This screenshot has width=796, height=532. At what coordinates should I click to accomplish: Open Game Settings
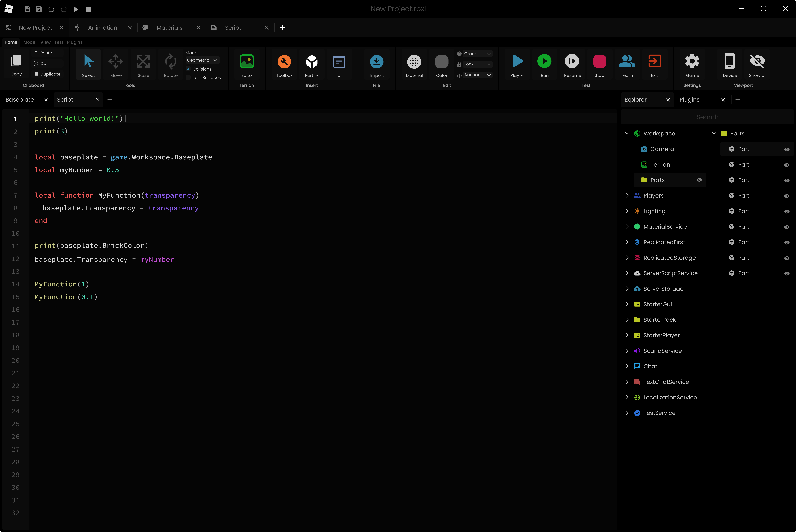click(x=692, y=64)
